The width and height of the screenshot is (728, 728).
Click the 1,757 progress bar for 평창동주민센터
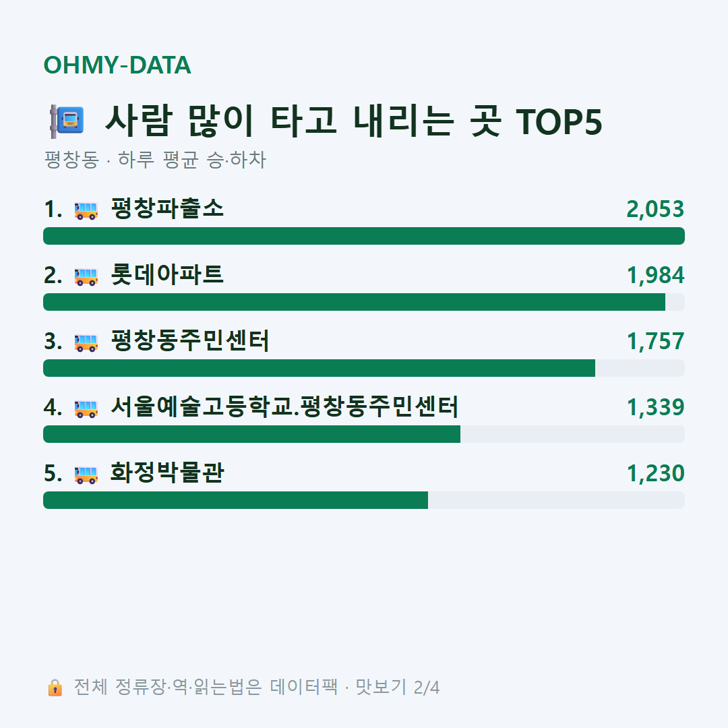click(x=364, y=368)
